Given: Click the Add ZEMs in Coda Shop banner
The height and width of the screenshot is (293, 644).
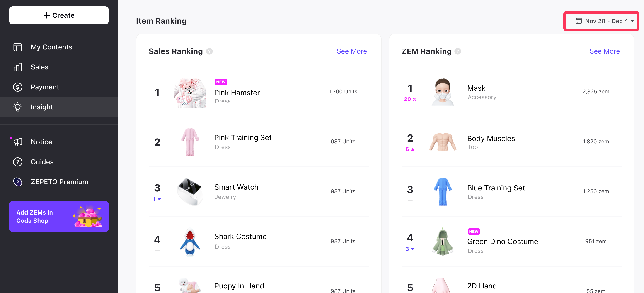Looking at the screenshot, I should coord(59,216).
